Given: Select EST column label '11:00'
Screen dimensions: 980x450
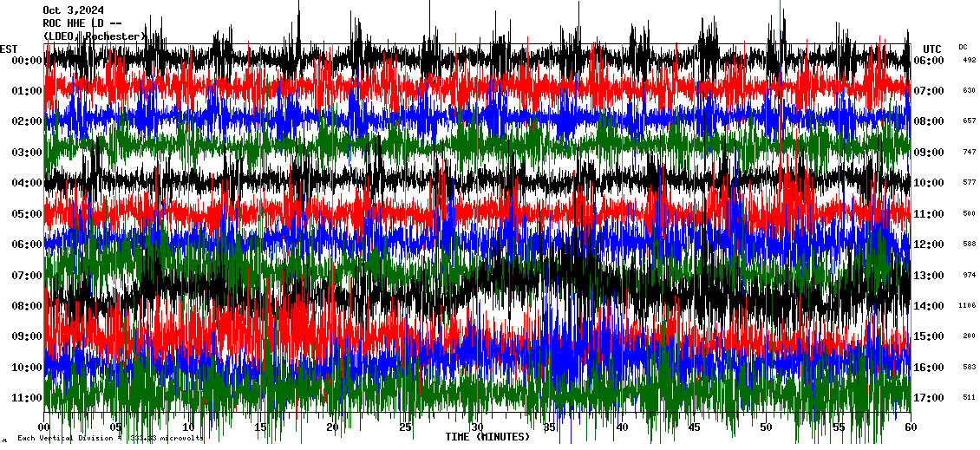Looking at the screenshot, I should coord(27,397).
